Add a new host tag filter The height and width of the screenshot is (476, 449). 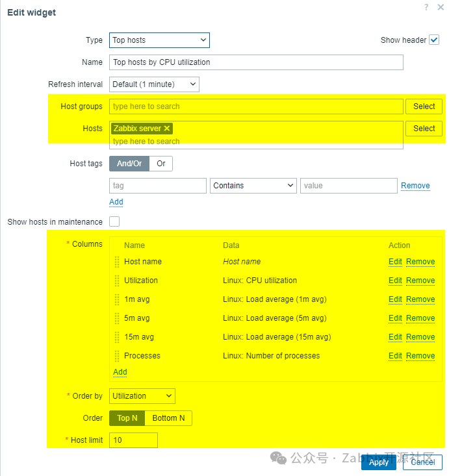tap(116, 202)
